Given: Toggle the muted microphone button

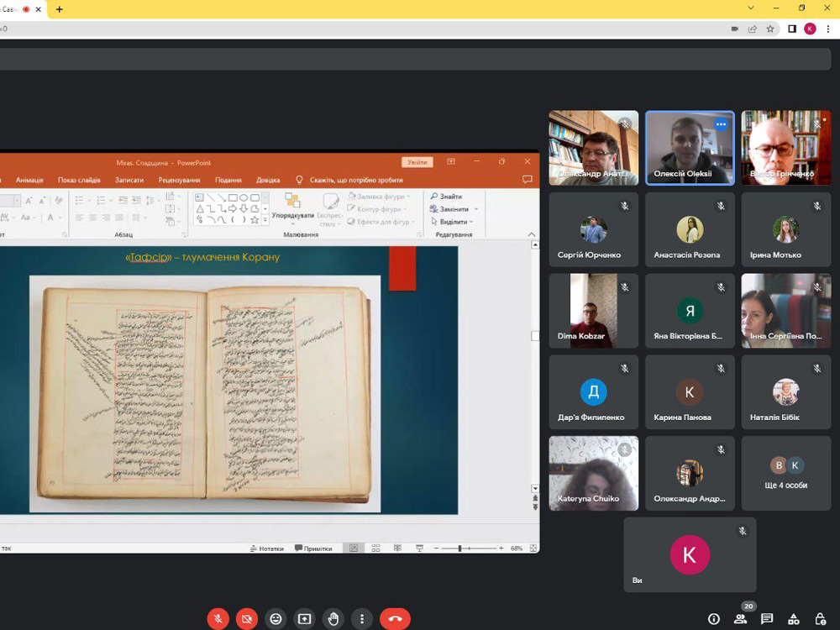Looking at the screenshot, I should [218, 619].
